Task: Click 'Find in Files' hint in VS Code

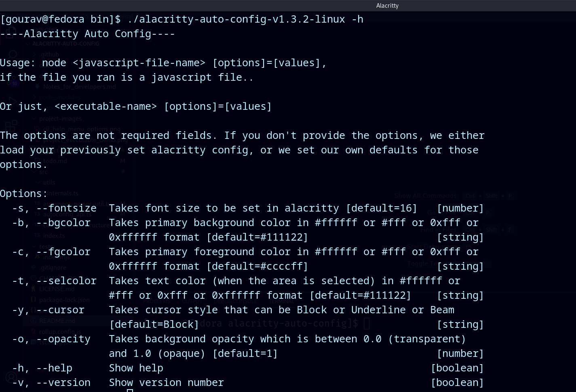Action: tap(438, 230)
